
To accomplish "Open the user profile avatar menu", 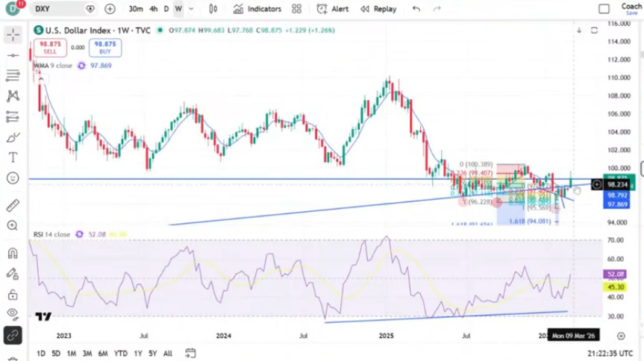I will click(13, 9).
